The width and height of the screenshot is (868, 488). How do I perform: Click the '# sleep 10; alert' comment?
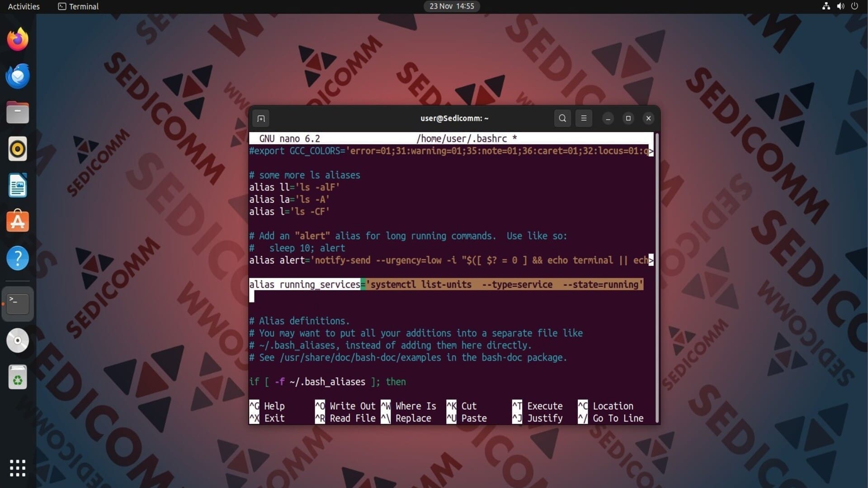tap(297, 248)
